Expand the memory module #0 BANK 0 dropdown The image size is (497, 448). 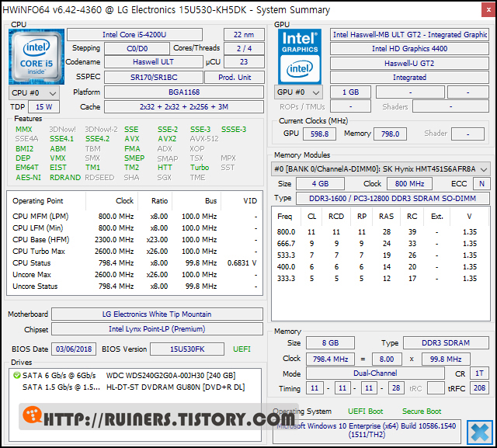(x=381, y=169)
